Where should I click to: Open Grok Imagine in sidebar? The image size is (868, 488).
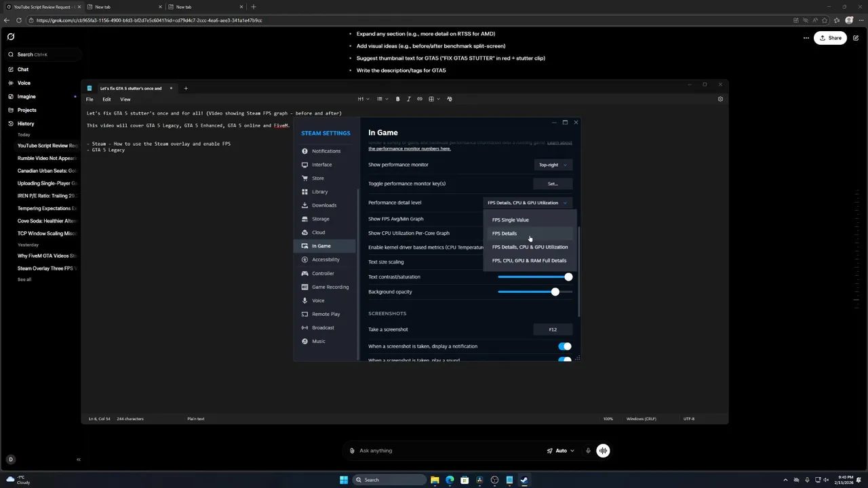(x=26, y=96)
